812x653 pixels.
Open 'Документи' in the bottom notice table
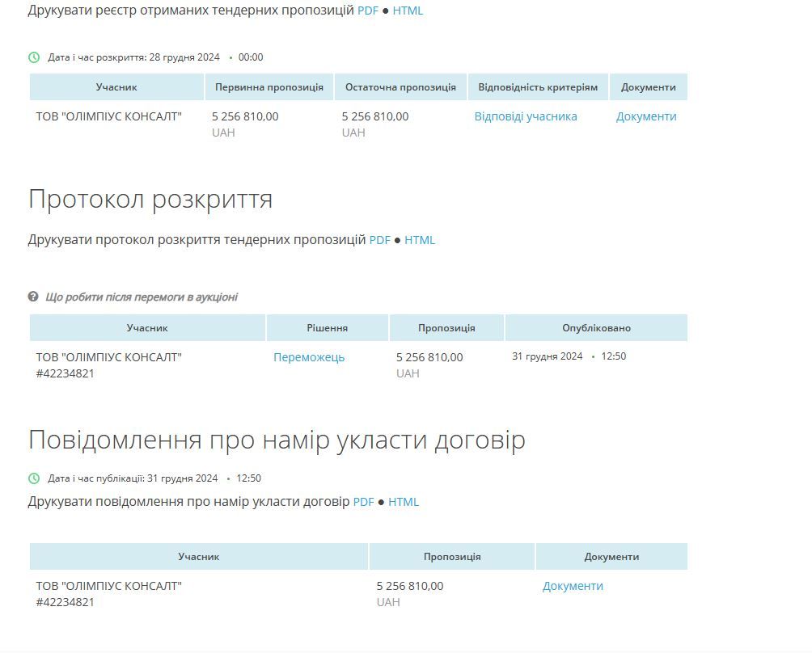click(x=571, y=586)
